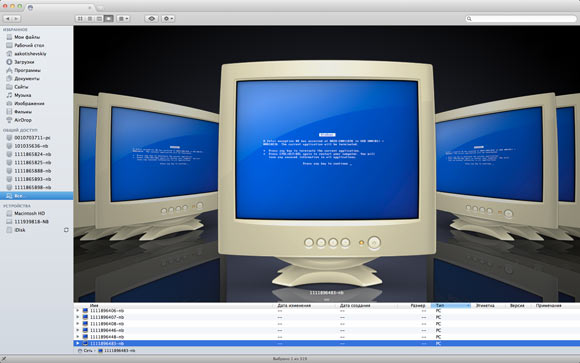
Task: Click the Документы folder icon
Action: [9, 78]
